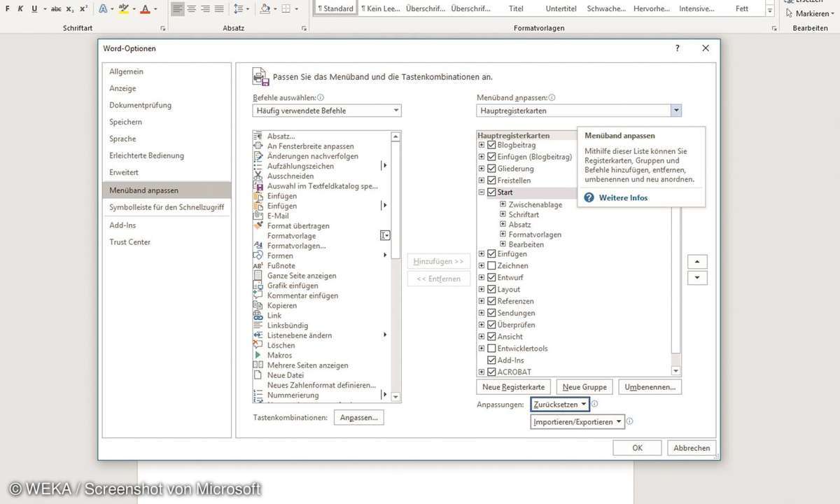
Task: Uncheck the Freistellen checkbox
Action: [491, 181]
